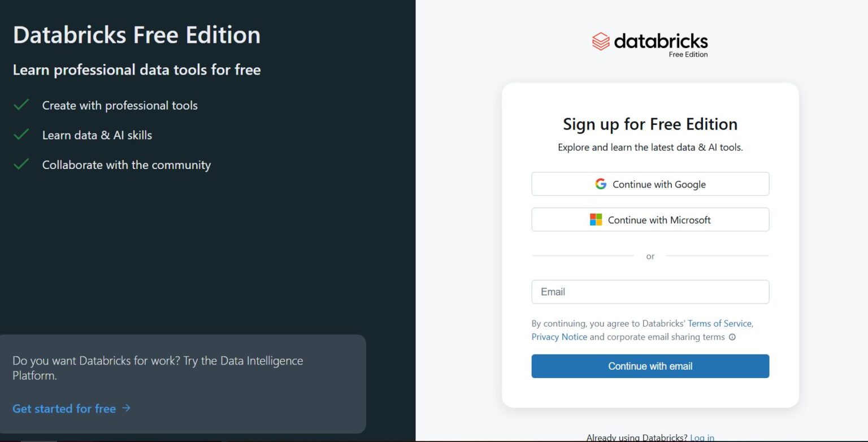Screen dimensions: 868x442
Task: Click the checkmark beside "Collaborate with the community"
Action: (21, 164)
